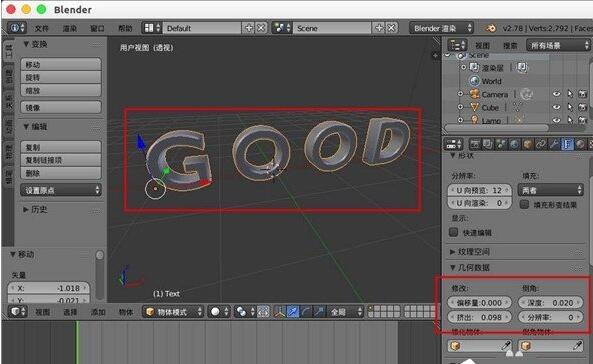Click the 删除 button
593x364 pixels.
(61, 173)
